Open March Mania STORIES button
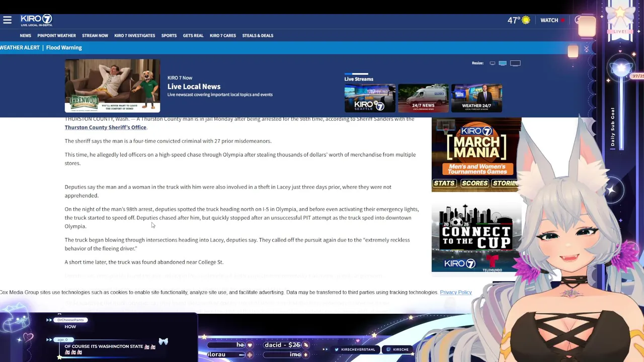This screenshot has height=362, width=644. pyautogui.click(x=505, y=183)
